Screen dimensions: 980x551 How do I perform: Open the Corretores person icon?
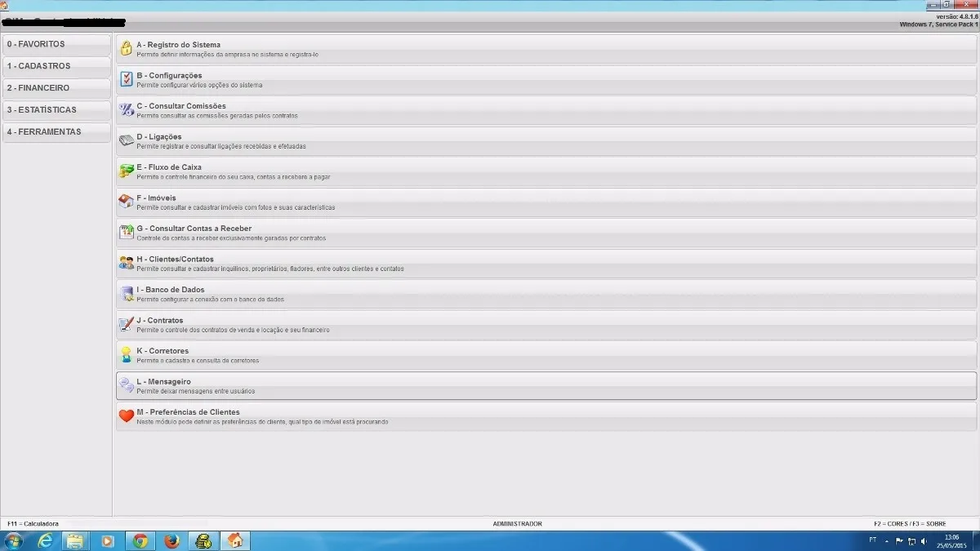click(127, 354)
